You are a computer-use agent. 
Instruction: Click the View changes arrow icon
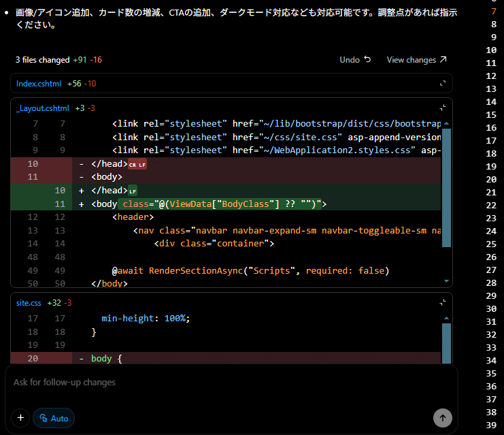tap(443, 59)
